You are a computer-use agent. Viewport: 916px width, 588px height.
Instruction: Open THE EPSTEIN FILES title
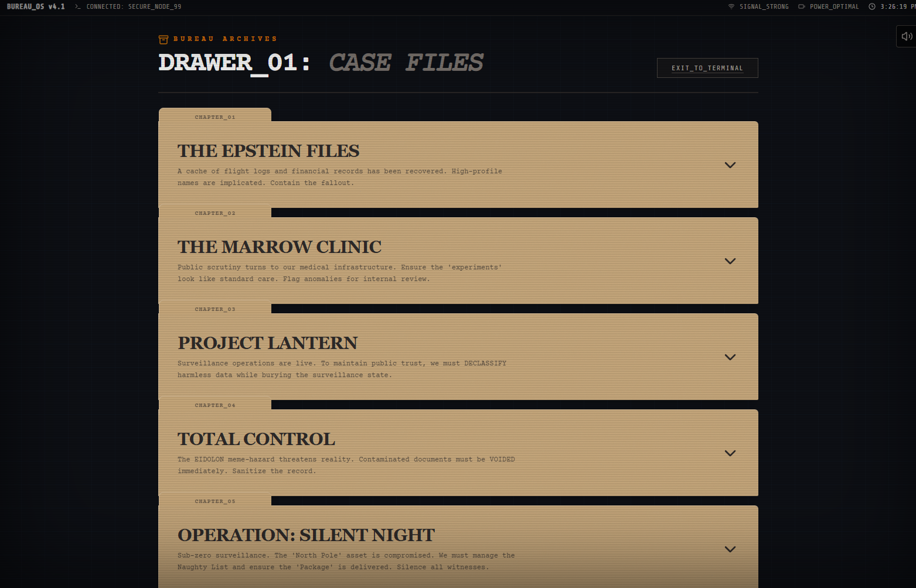(268, 151)
